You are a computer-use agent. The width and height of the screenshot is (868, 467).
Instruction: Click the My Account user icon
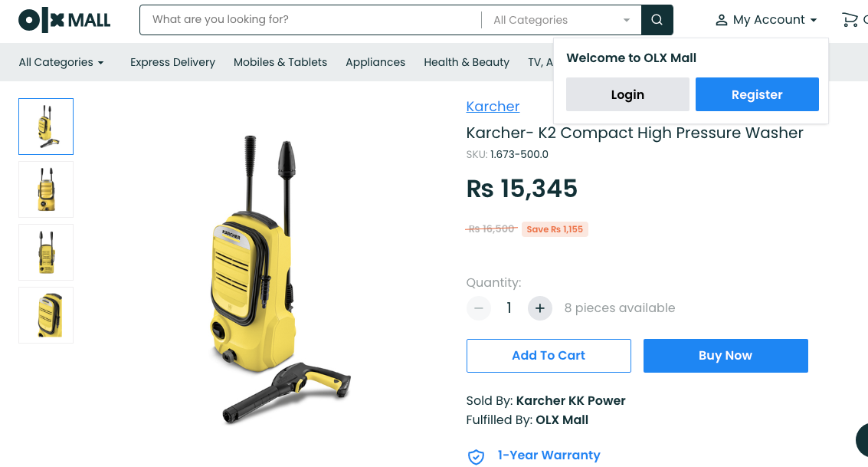click(722, 21)
